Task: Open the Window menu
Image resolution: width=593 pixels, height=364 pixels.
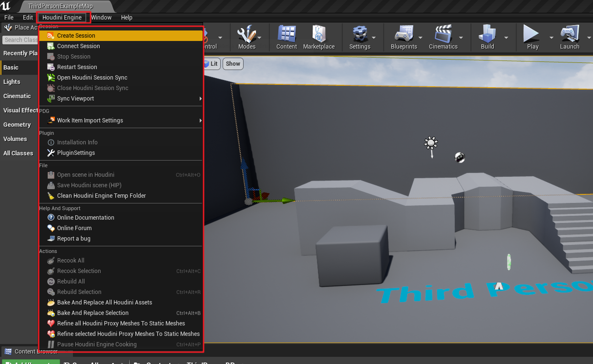Action: 101,18
